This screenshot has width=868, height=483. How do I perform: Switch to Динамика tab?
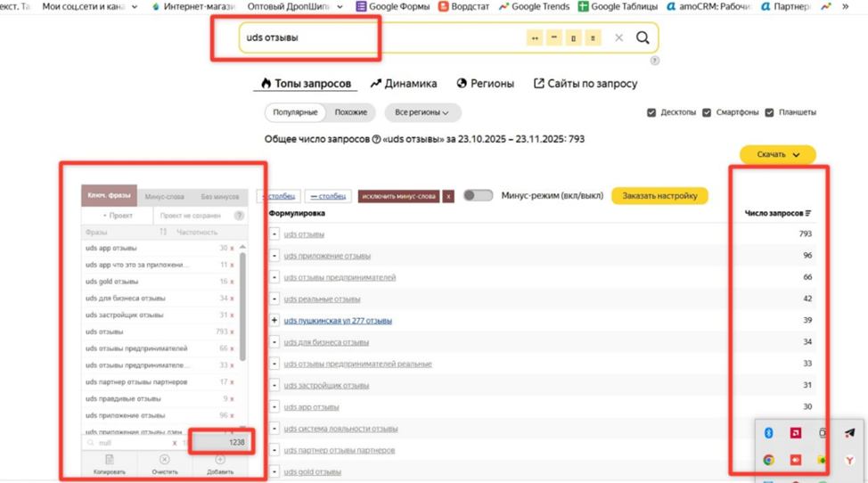click(404, 84)
